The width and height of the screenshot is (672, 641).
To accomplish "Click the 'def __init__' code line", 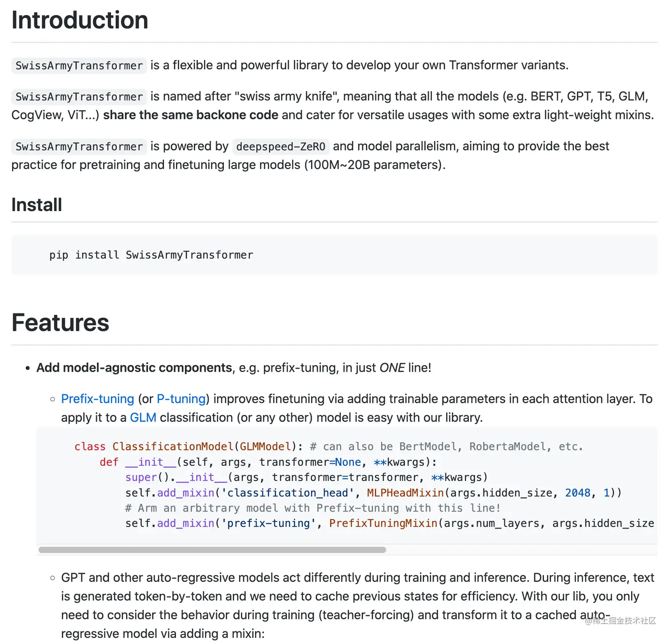I will 268,462.
